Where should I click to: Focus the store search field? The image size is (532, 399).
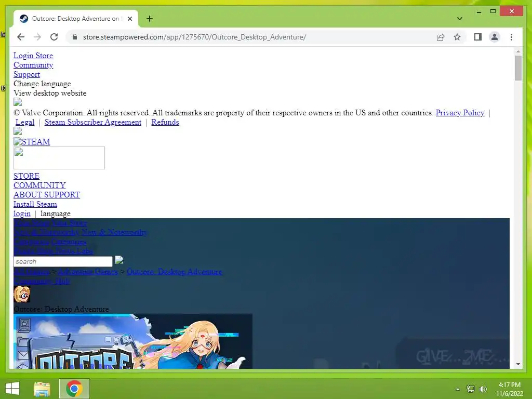pos(63,262)
